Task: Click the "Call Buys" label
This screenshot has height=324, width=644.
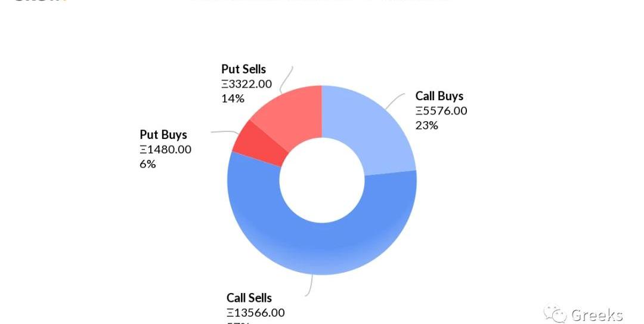Action: tap(439, 96)
